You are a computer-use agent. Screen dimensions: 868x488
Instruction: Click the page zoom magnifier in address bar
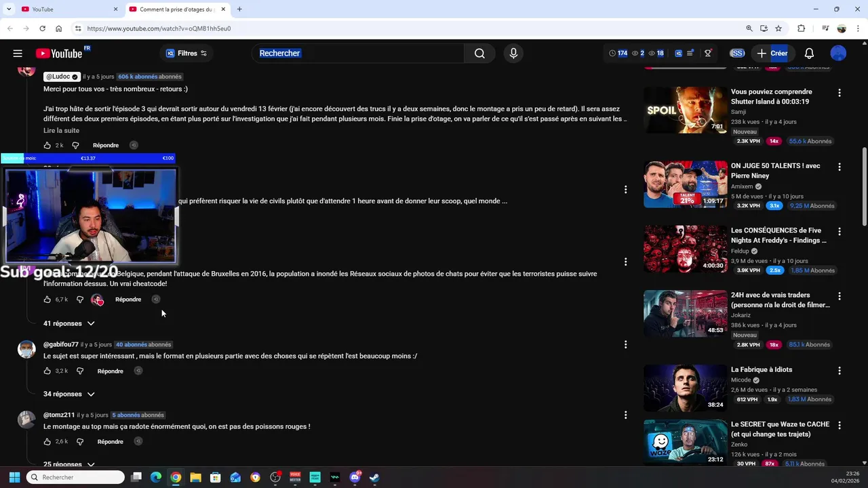tap(749, 28)
